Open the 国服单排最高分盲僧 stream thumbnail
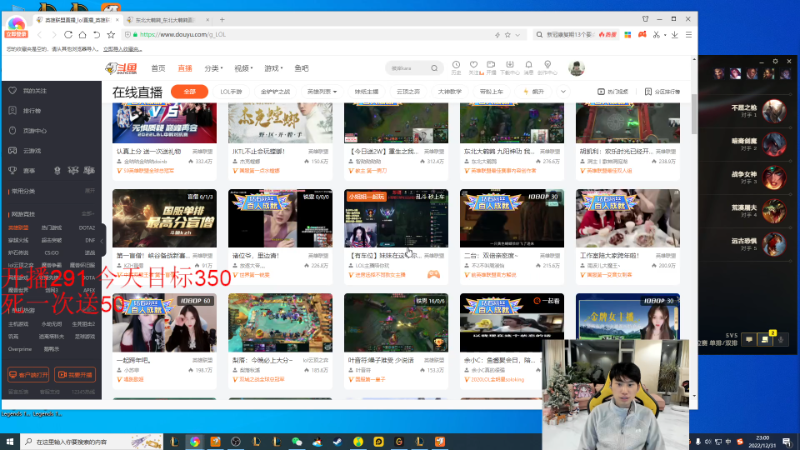The width and height of the screenshot is (800, 450). click(164, 218)
